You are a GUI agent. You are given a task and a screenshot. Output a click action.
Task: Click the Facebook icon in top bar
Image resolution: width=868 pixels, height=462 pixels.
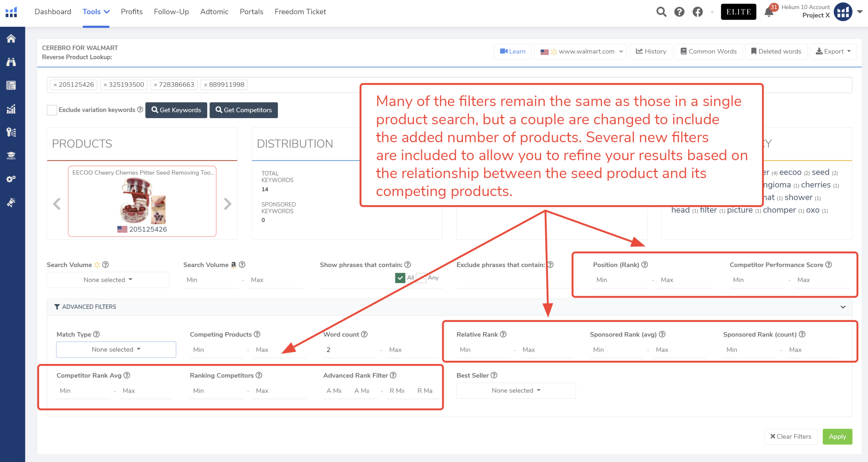click(x=697, y=12)
